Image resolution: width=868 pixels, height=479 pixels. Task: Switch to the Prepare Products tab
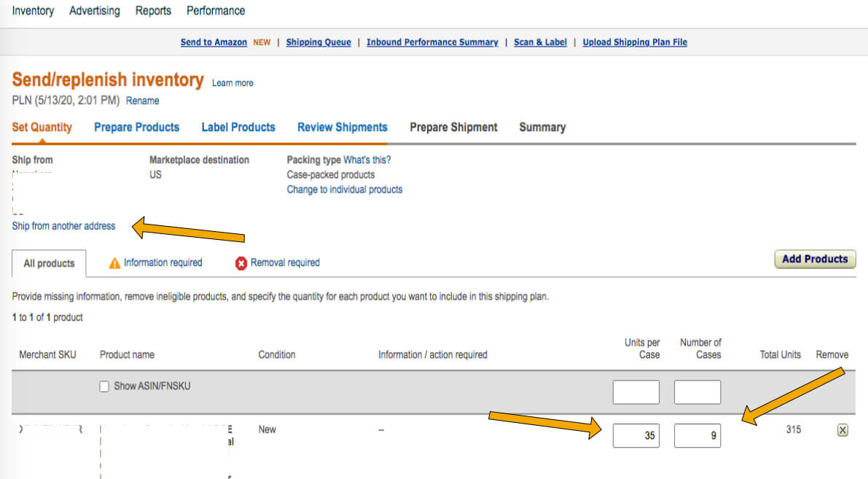pos(136,127)
